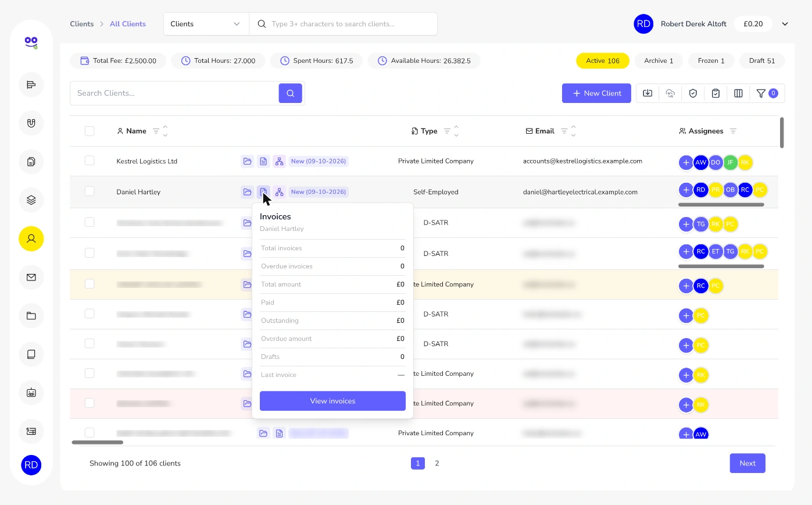Open the stacked documents icon in sidebar
This screenshot has width=812, height=505.
[x=31, y=162]
